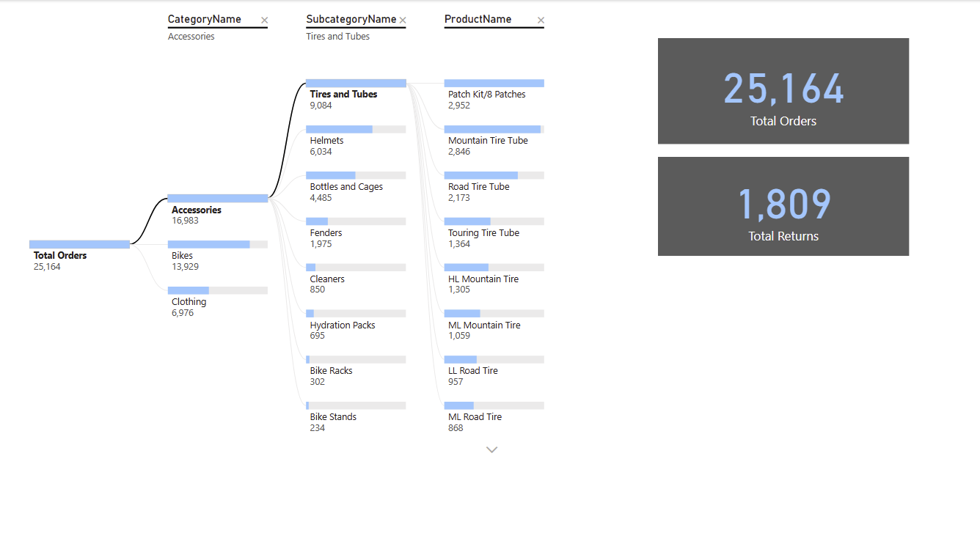The height and width of the screenshot is (552, 980).
Task: Select the Bike Racks subcategory
Action: [x=356, y=371]
